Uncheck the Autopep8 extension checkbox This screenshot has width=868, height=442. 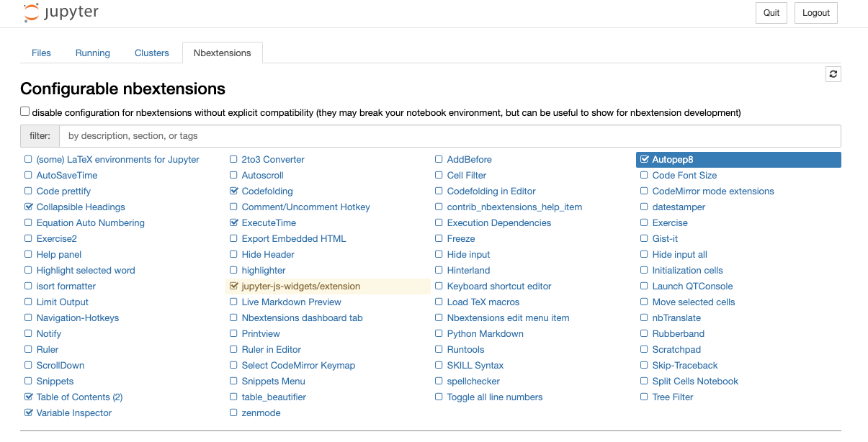coord(645,160)
